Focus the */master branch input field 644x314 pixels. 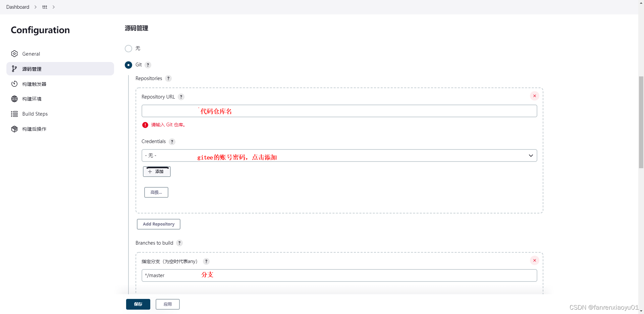pyautogui.click(x=339, y=275)
